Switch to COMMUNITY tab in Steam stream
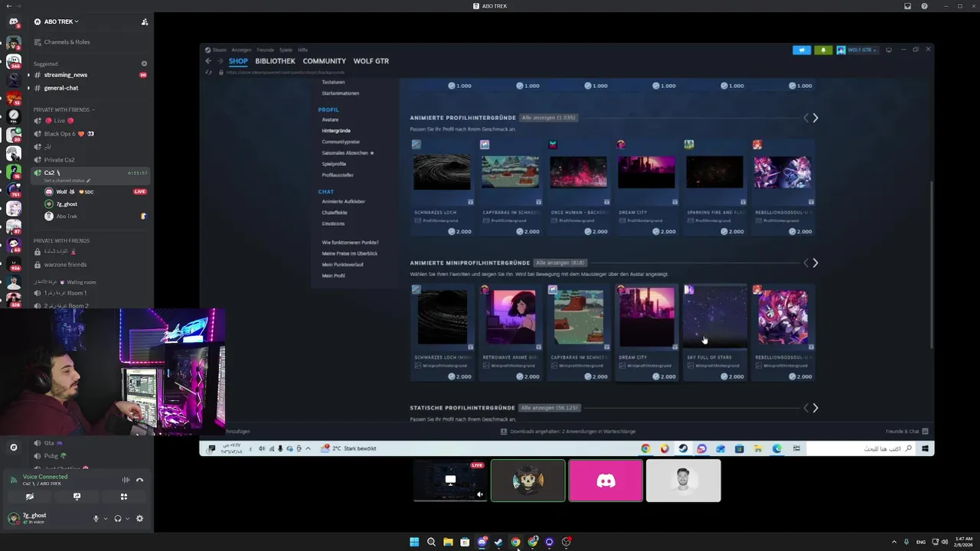 pyautogui.click(x=324, y=61)
